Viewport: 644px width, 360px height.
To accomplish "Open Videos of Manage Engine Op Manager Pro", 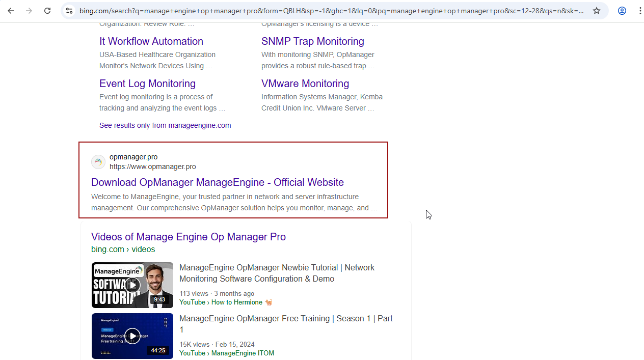I will coord(189,237).
